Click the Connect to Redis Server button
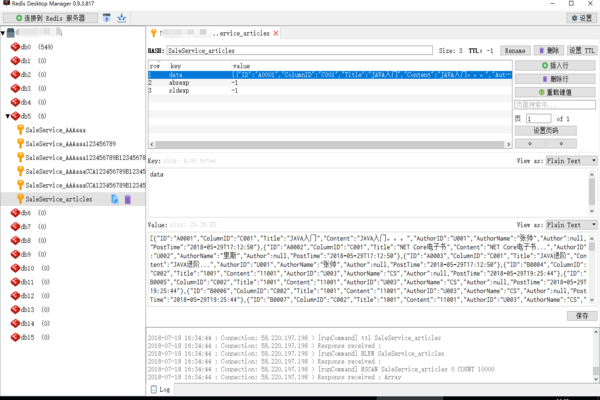The height and width of the screenshot is (400, 600). point(50,18)
